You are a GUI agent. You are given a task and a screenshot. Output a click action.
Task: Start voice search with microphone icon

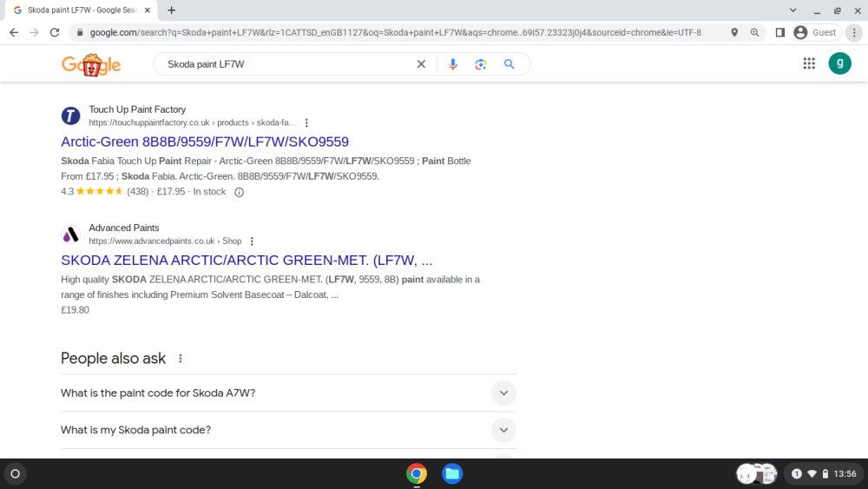point(453,64)
